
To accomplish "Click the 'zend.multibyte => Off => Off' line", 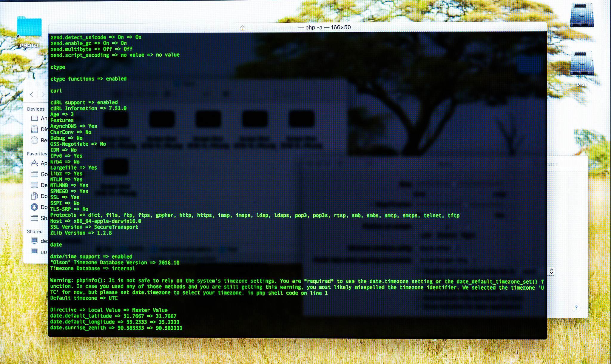I will [91, 49].
